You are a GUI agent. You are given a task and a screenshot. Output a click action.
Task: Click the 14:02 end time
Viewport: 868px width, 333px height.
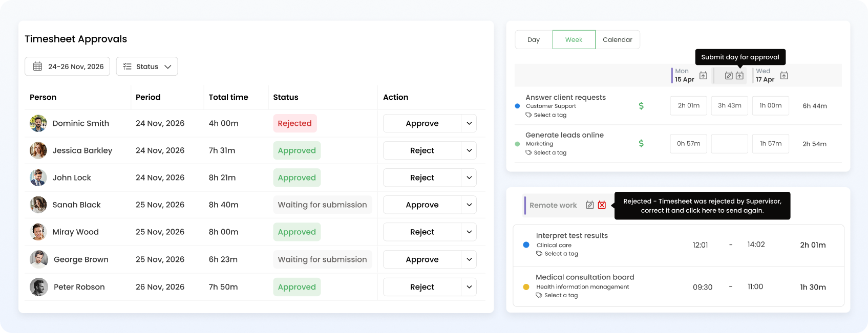(756, 245)
